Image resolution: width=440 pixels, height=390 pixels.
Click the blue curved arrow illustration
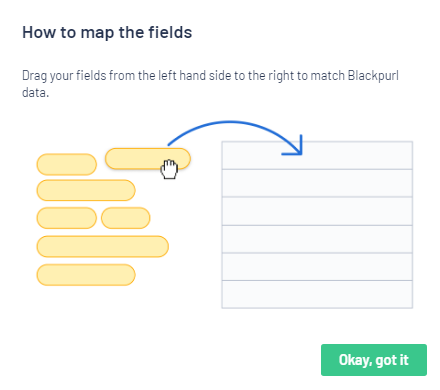click(x=235, y=138)
